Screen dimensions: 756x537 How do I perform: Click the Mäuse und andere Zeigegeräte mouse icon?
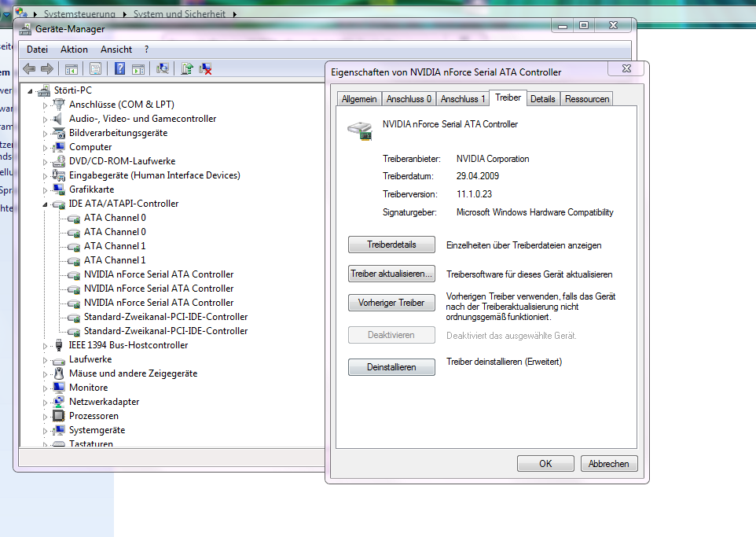pyautogui.click(x=59, y=373)
